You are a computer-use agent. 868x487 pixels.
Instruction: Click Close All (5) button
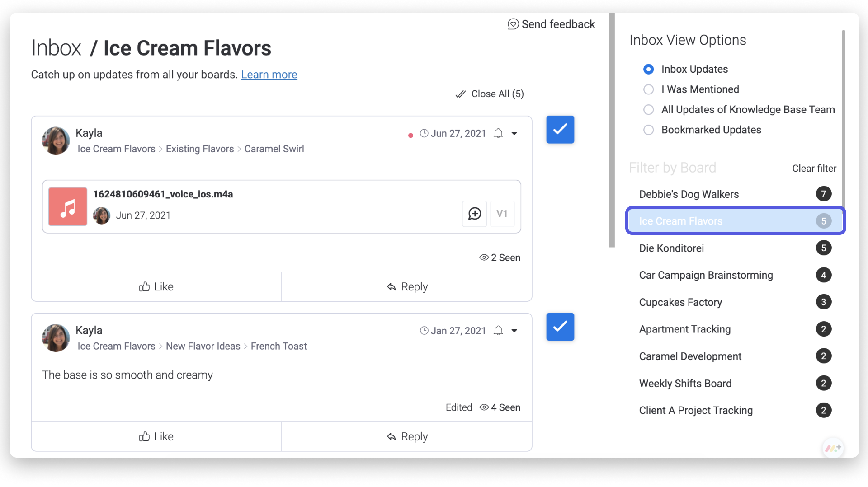490,94
